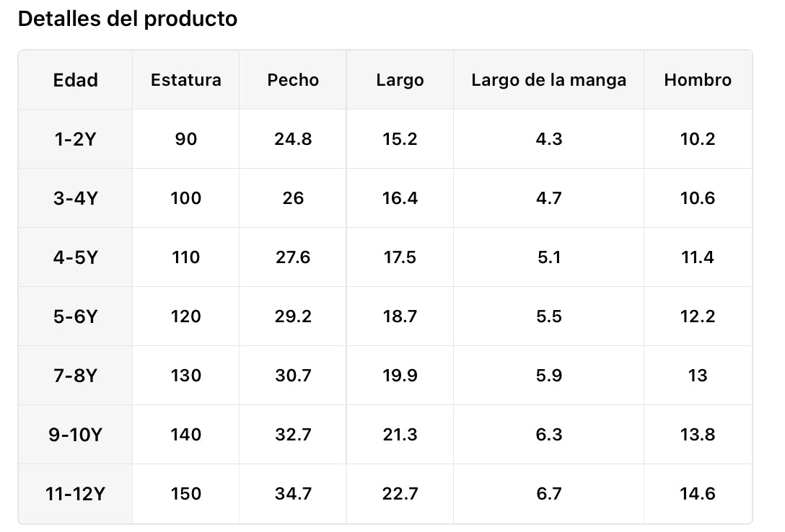Click the Detalles del producto heading
This screenshot has width=785, height=532.
coord(128,19)
